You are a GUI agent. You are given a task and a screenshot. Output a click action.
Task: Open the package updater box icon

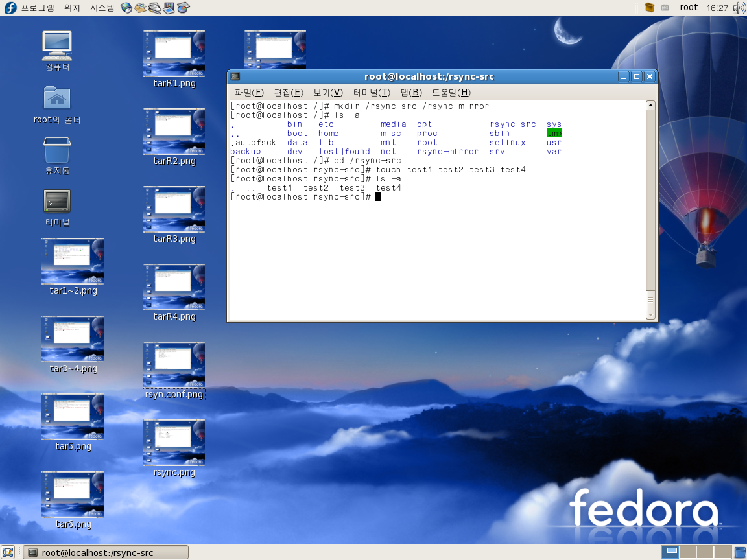649,8
